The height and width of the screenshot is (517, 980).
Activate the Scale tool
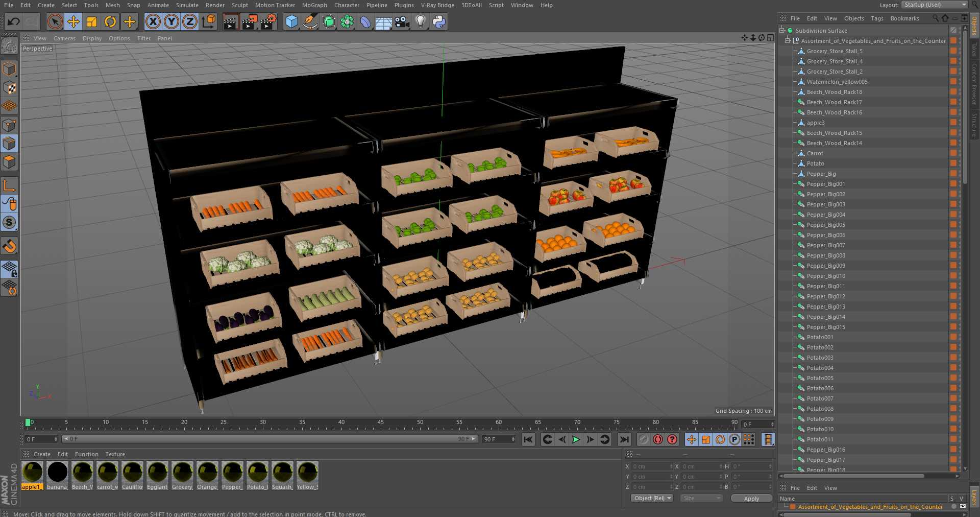[x=92, y=21]
